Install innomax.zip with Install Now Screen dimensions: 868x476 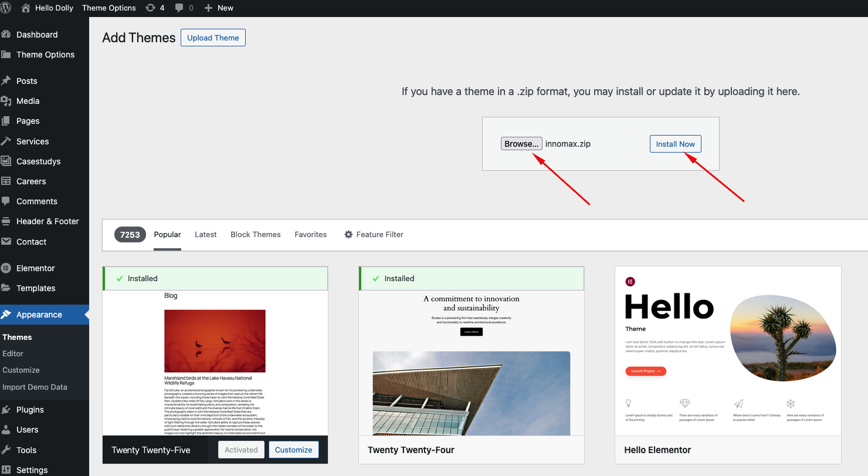[x=675, y=143]
